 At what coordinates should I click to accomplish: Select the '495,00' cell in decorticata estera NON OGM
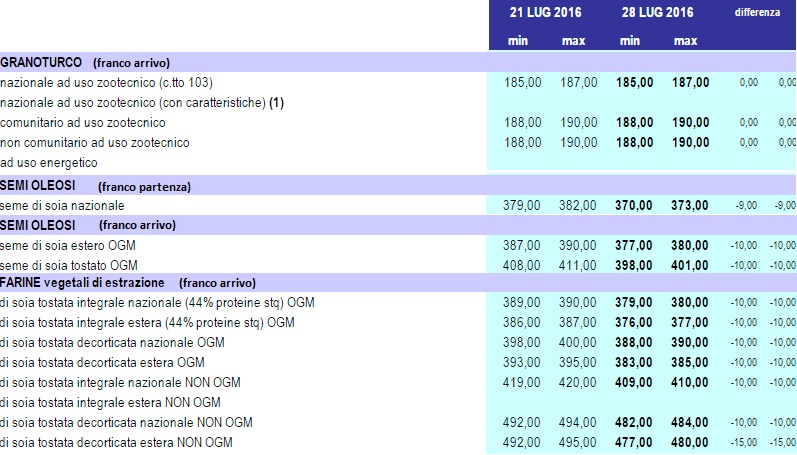577,442
